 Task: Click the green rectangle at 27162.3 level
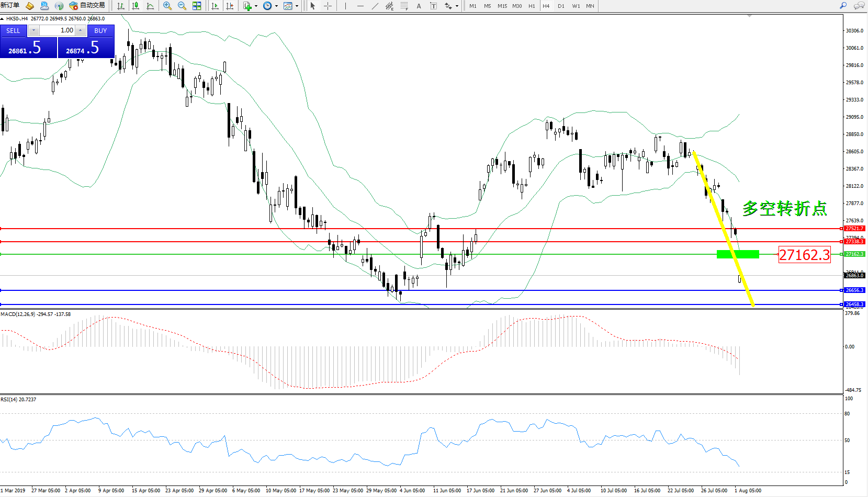click(x=737, y=254)
